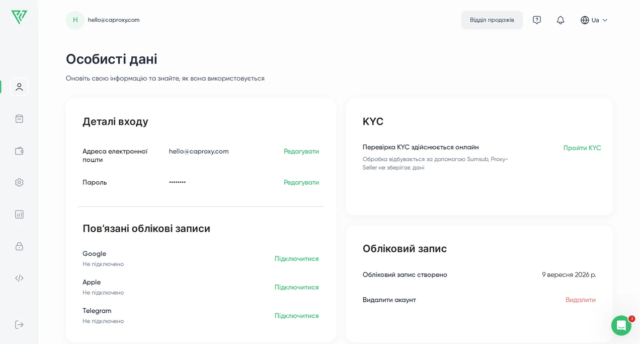
Task: Click the Apple row label
Action: (x=92, y=282)
